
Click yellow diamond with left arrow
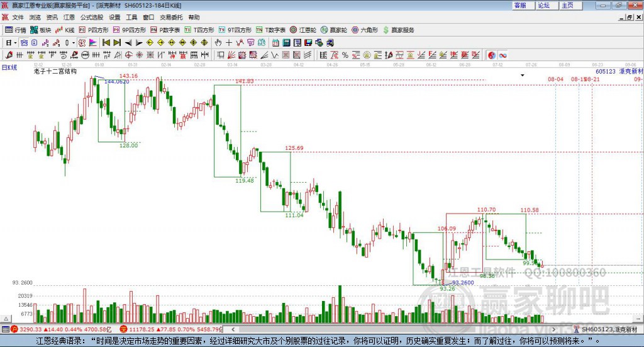[150, 43]
